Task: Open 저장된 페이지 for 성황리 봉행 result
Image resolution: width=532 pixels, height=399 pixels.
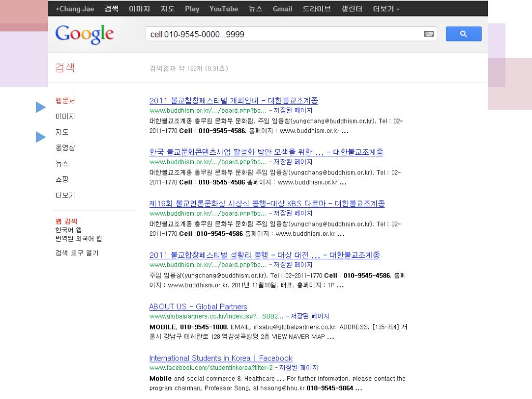Action: (293, 264)
